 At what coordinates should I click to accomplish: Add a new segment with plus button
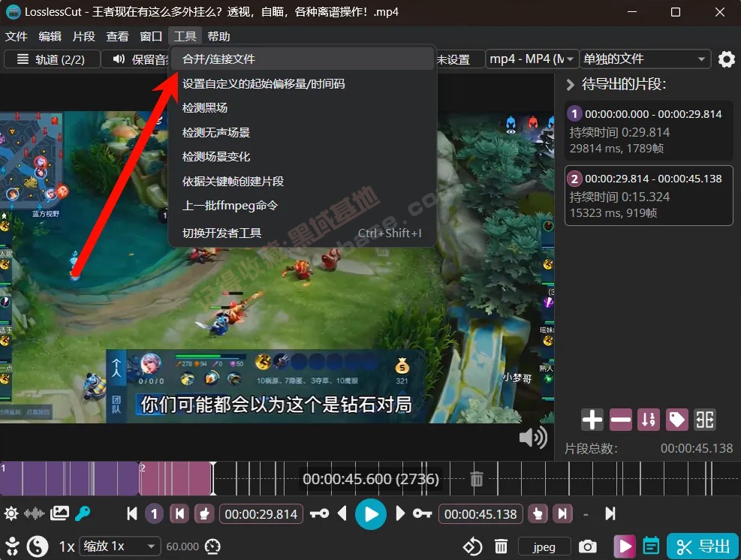[x=592, y=420]
